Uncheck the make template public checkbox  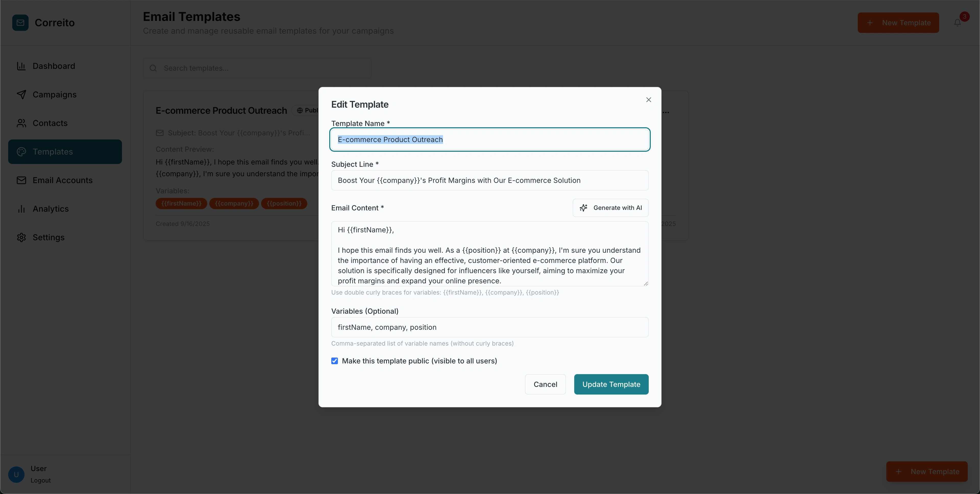pos(334,361)
